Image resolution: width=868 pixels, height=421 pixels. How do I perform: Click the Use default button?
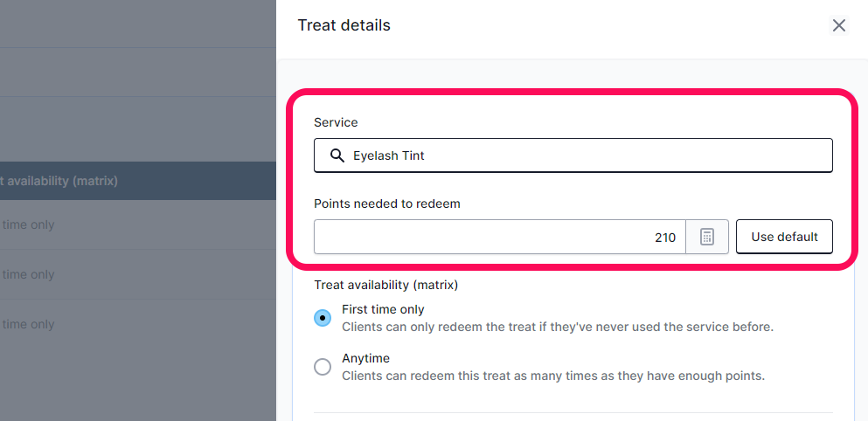click(x=784, y=237)
